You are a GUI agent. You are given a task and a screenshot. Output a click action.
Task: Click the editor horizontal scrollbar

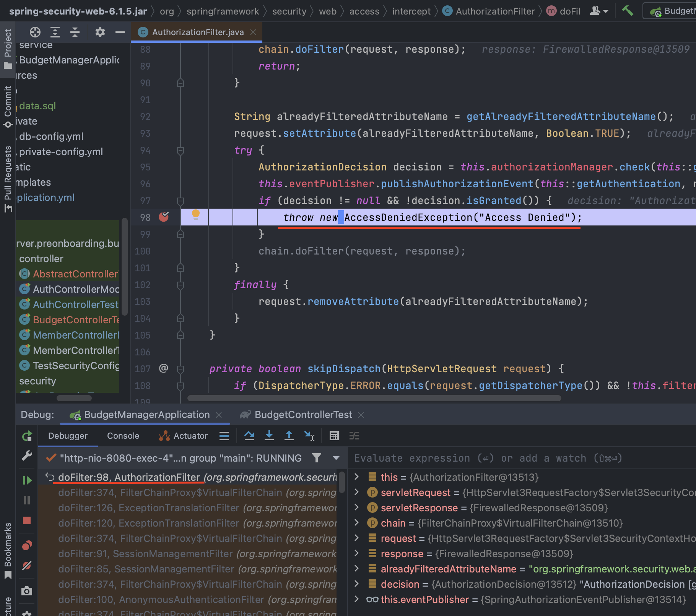374,398
